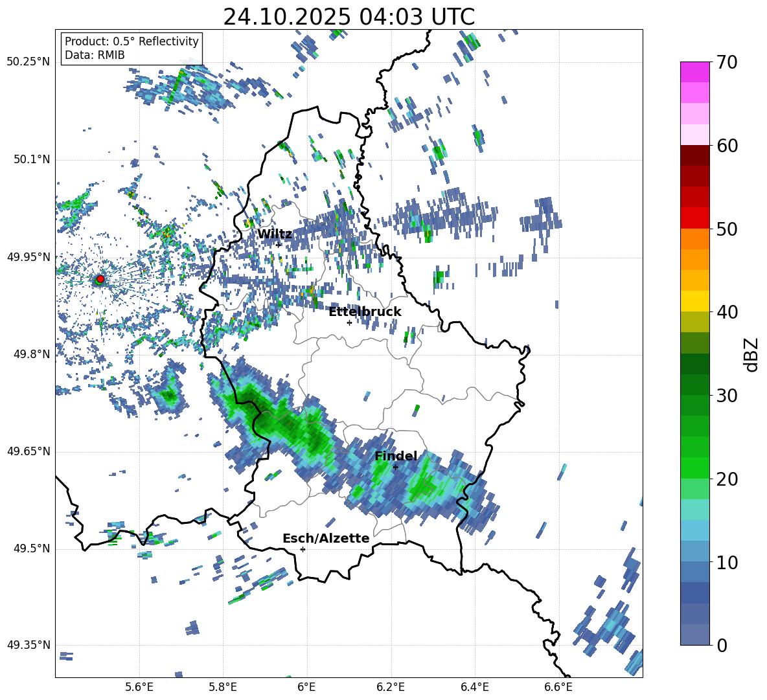The image size is (767, 700).
Task: Click the 49.8°N latitude label
Action: (x=32, y=354)
